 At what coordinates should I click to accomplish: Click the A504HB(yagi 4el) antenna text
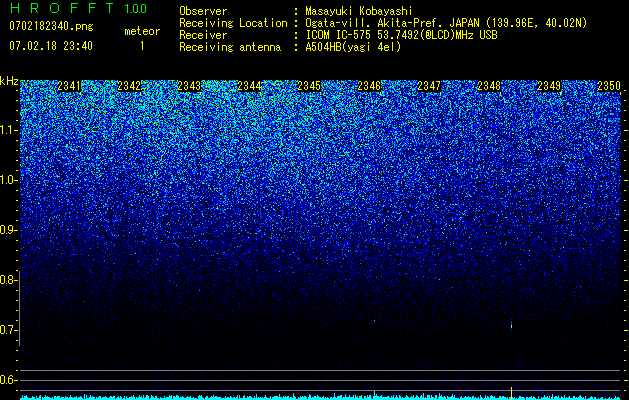click(x=353, y=47)
